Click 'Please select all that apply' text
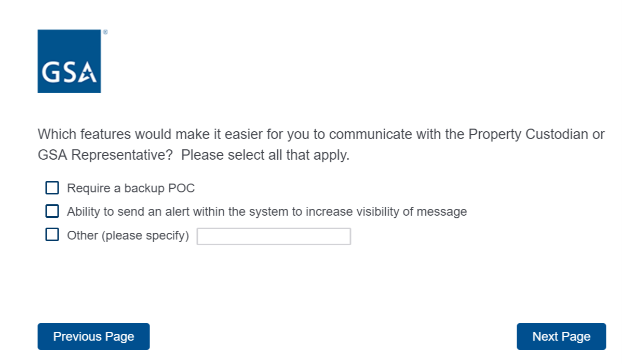This screenshot has width=622, height=364. pyautogui.click(x=265, y=155)
